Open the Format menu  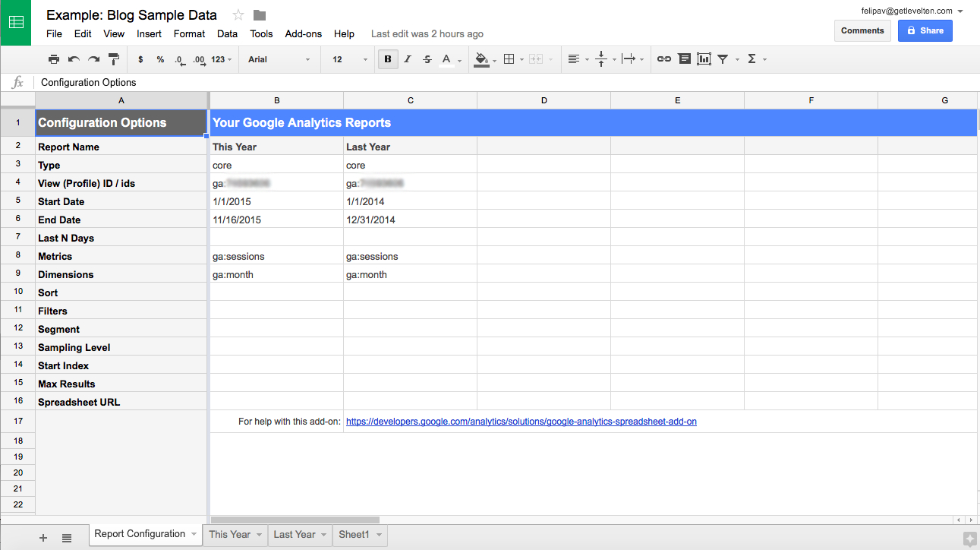(x=189, y=33)
